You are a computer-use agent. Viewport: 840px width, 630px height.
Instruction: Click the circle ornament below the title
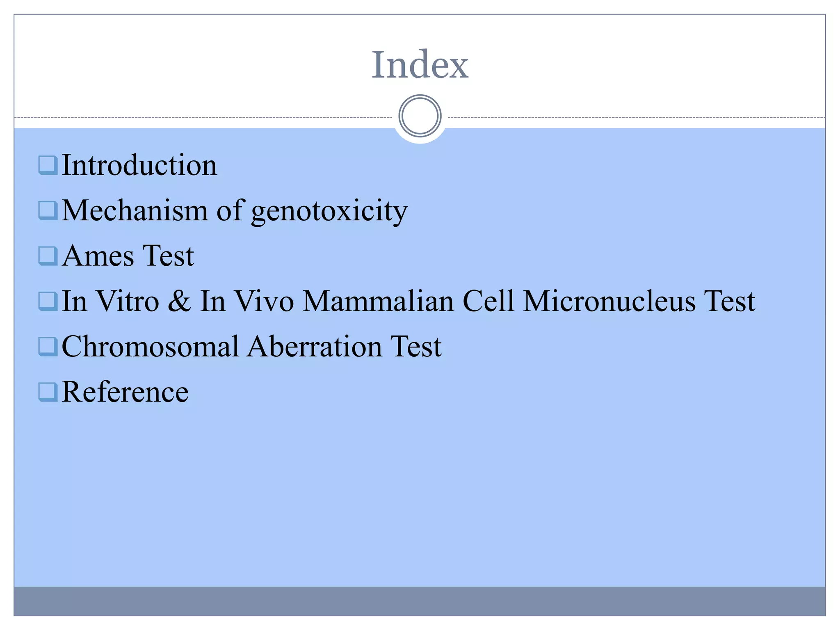[420, 116]
